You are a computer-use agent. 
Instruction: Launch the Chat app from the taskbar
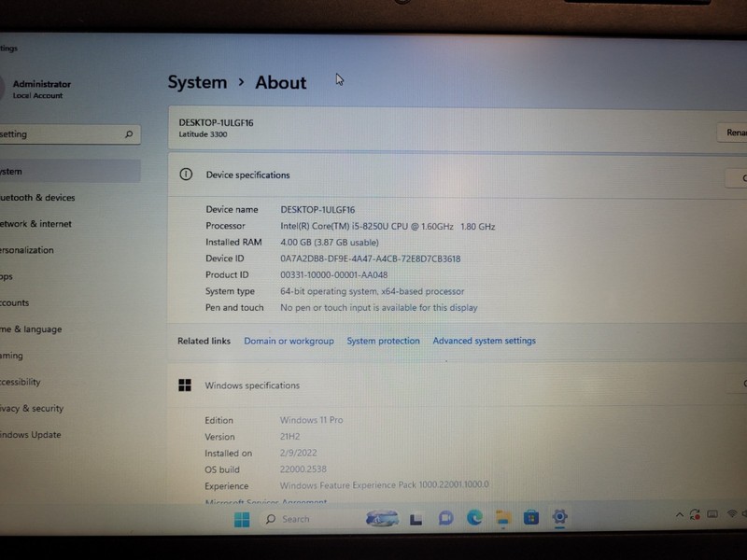(x=445, y=518)
